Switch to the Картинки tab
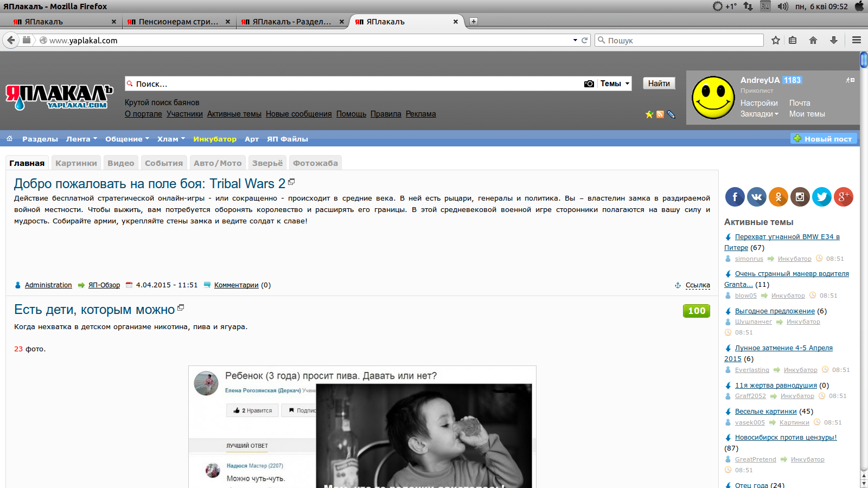Image resolution: width=868 pixels, height=488 pixels. 76,163
